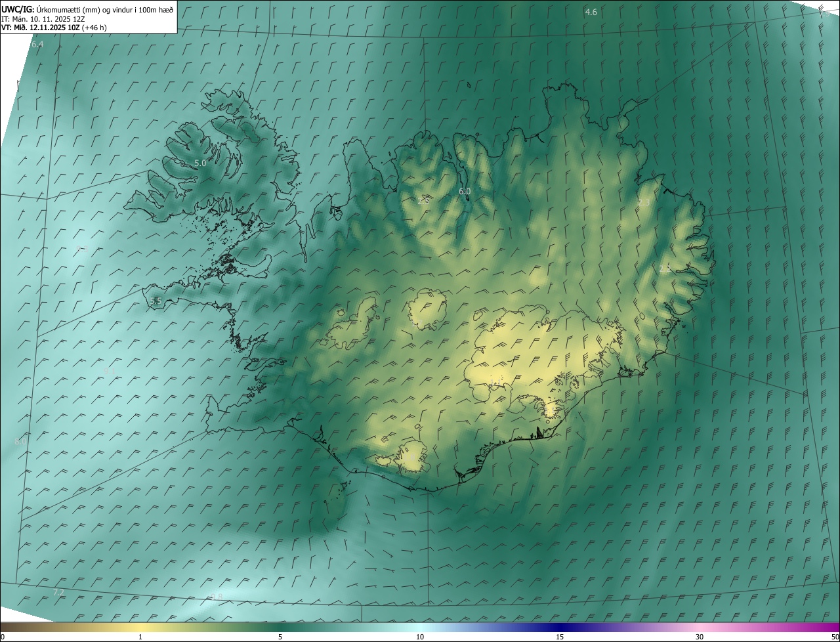Click the color bar tick label 1
The image size is (840, 642).
140,637
